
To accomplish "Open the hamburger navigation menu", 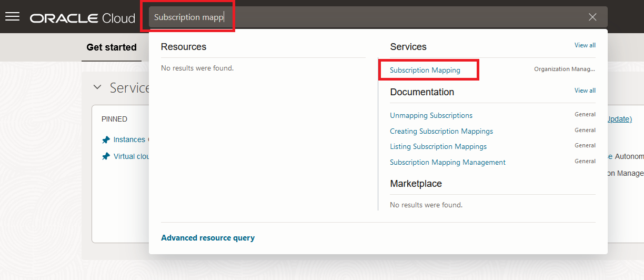I will [x=12, y=17].
